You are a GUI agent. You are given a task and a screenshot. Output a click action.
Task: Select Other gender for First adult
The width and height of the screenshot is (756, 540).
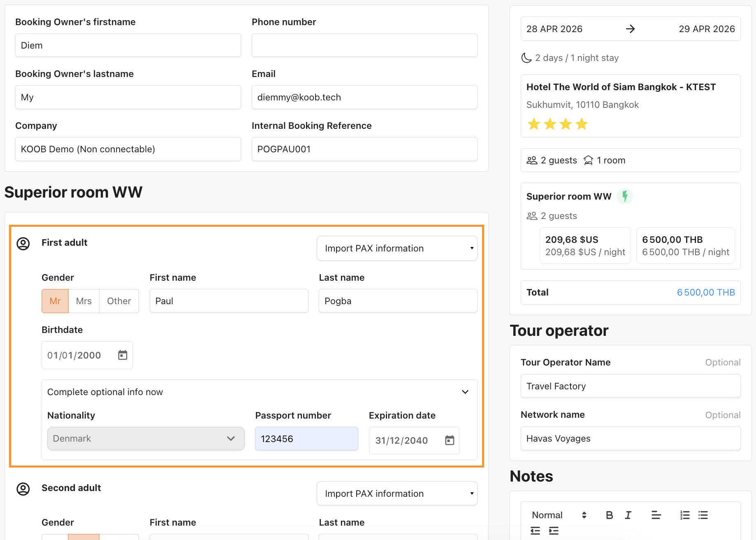[119, 301]
